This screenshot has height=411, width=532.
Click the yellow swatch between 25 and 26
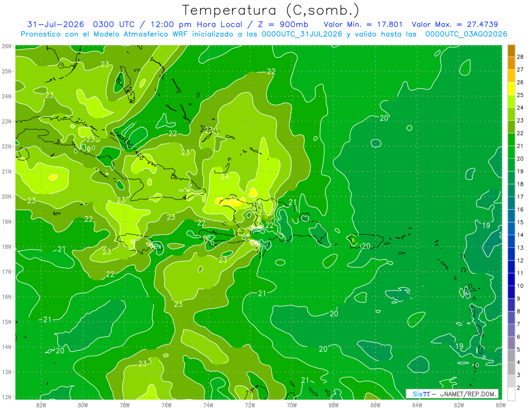coord(511,89)
